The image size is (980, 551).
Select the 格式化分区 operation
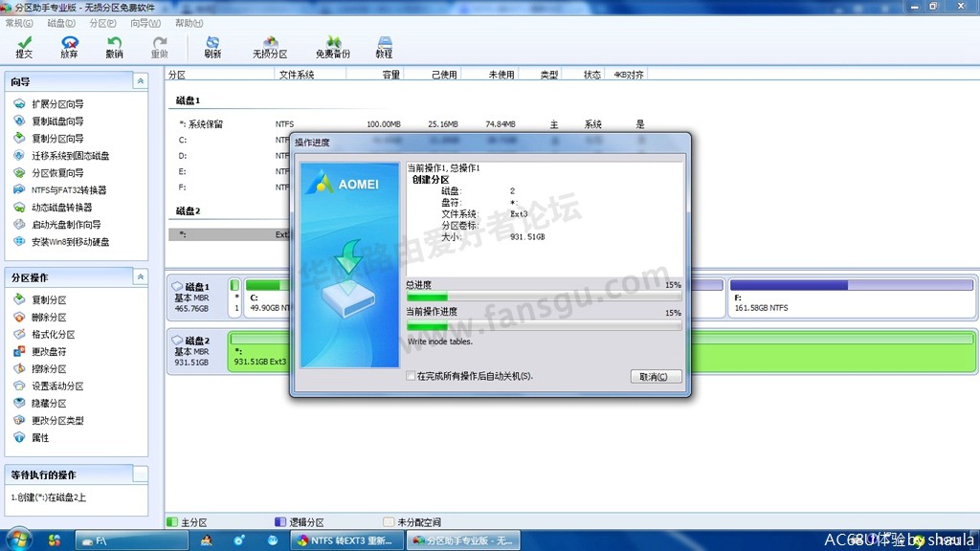(x=44, y=334)
